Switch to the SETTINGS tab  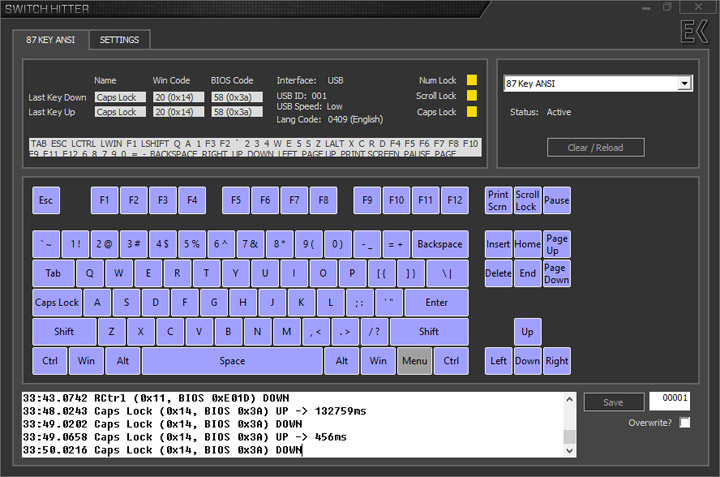120,40
